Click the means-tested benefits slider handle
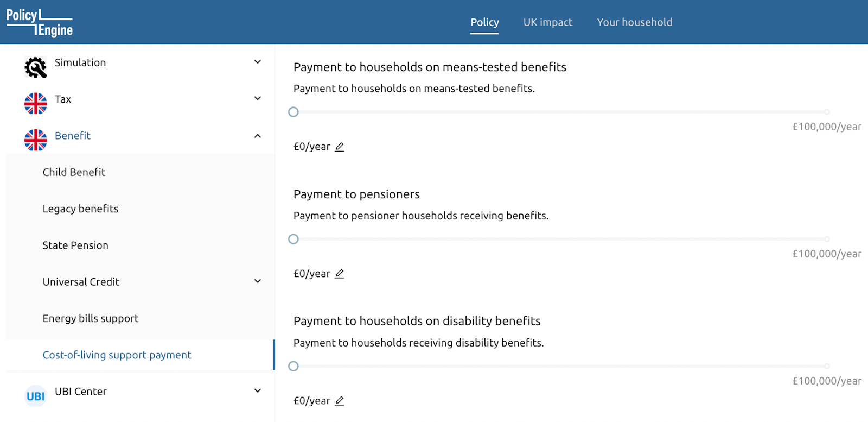868x422 pixels. tap(293, 112)
